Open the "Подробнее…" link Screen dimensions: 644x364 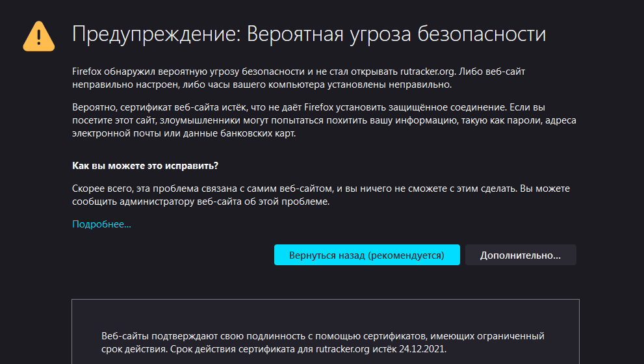(x=101, y=224)
